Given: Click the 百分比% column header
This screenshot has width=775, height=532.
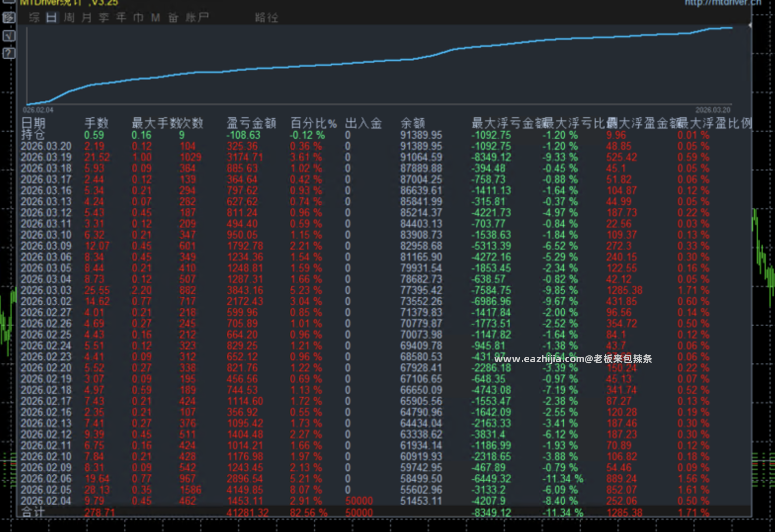Looking at the screenshot, I should pos(313,123).
